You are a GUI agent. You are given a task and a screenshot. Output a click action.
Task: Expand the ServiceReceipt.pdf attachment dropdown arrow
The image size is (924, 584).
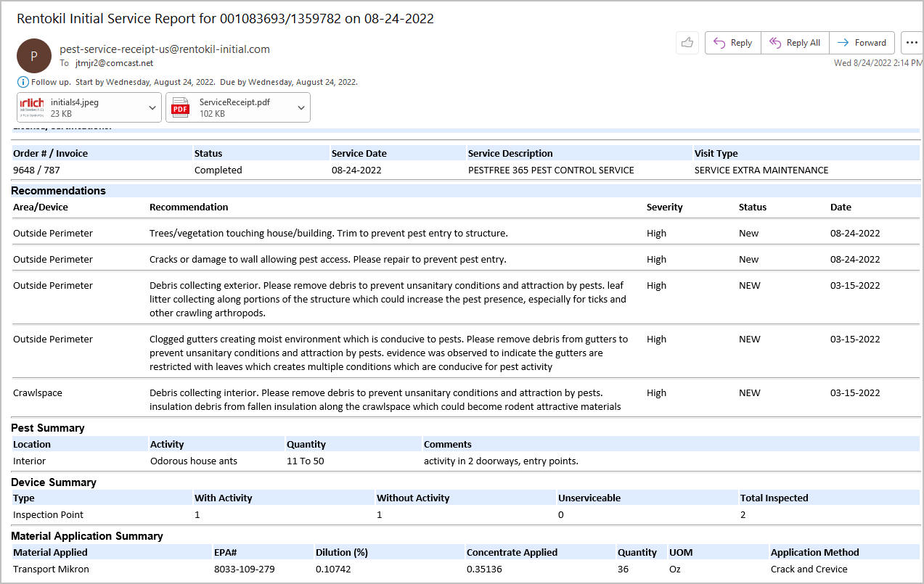pyautogui.click(x=301, y=107)
